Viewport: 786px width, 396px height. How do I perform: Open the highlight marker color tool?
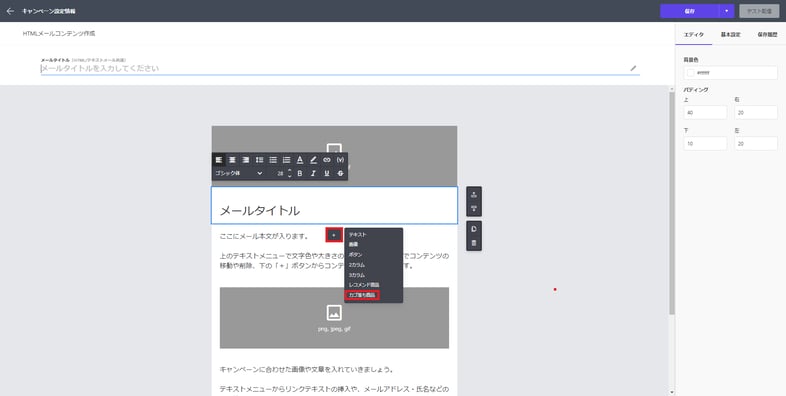[x=313, y=160]
